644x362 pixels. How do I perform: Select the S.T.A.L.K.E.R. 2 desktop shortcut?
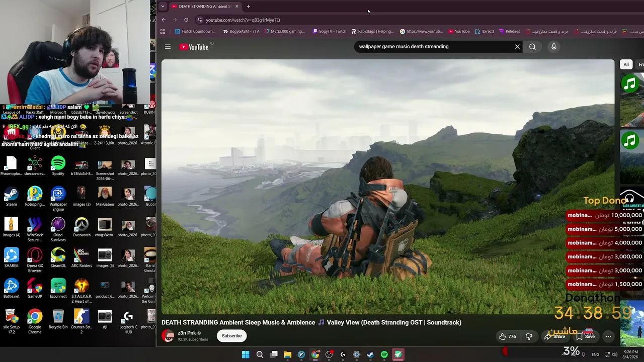[82, 291]
